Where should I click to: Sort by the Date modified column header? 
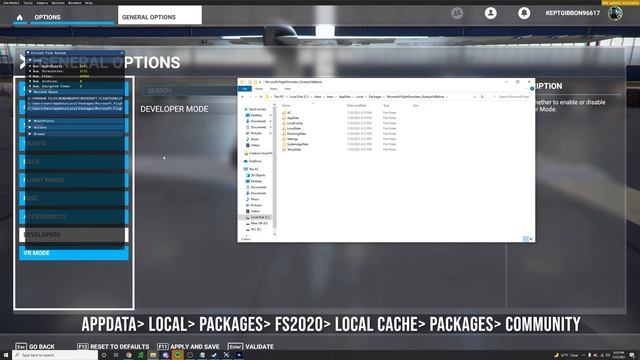pyautogui.click(x=356, y=106)
